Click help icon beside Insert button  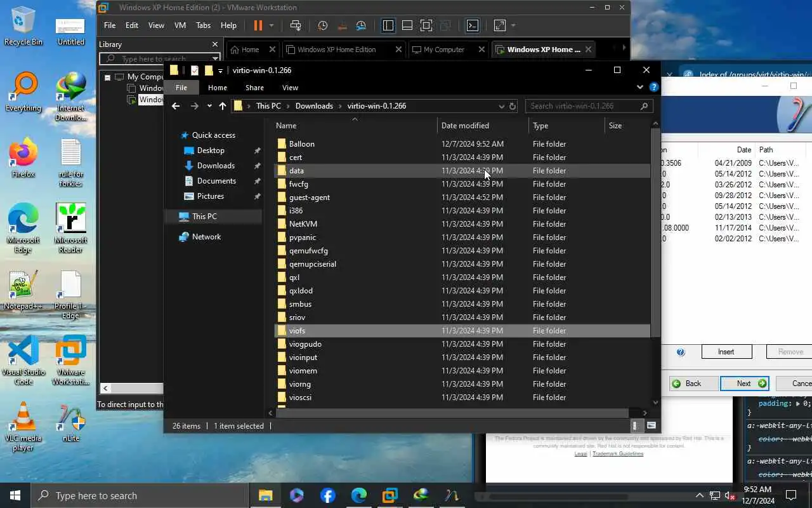[681, 352]
